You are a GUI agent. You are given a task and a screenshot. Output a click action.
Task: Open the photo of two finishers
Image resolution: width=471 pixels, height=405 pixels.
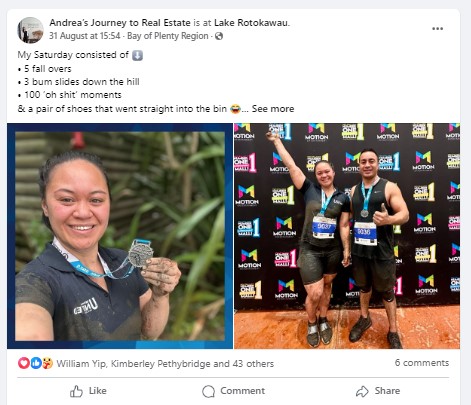coord(347,236)
